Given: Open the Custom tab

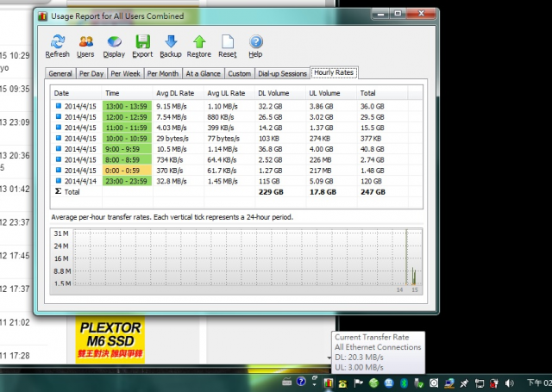Looking at the screenshot, I should 240,73.
